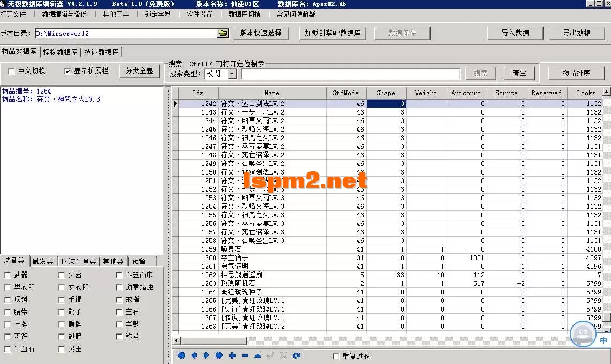611x364 pixels.
Task: Go to the next record arrow
Action: point(207,355)
